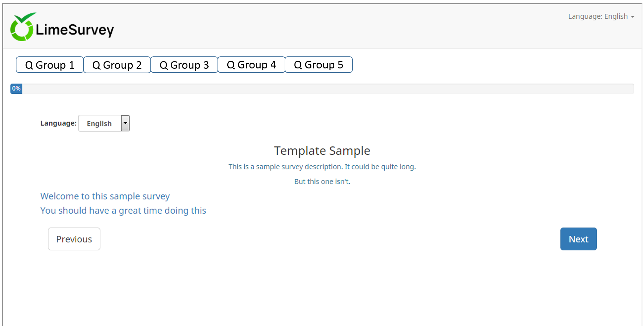Switch to Q Group 1

[50, 65]
